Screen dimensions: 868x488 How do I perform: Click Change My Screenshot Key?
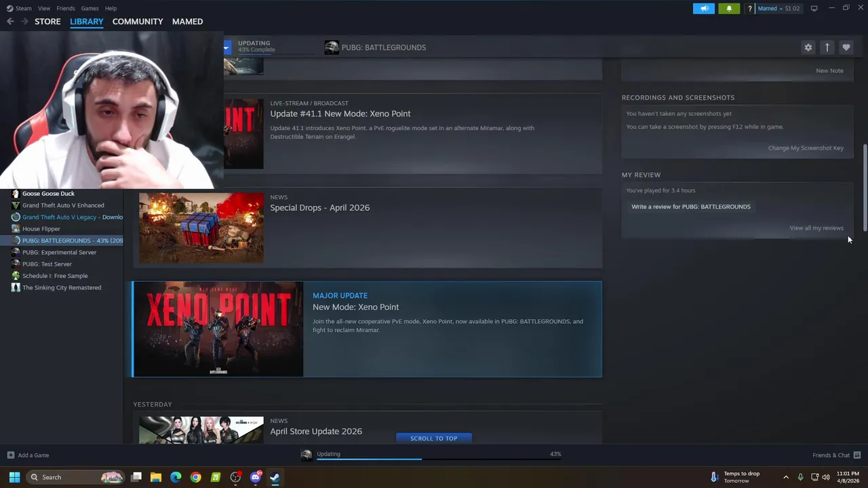pos(806,148)
